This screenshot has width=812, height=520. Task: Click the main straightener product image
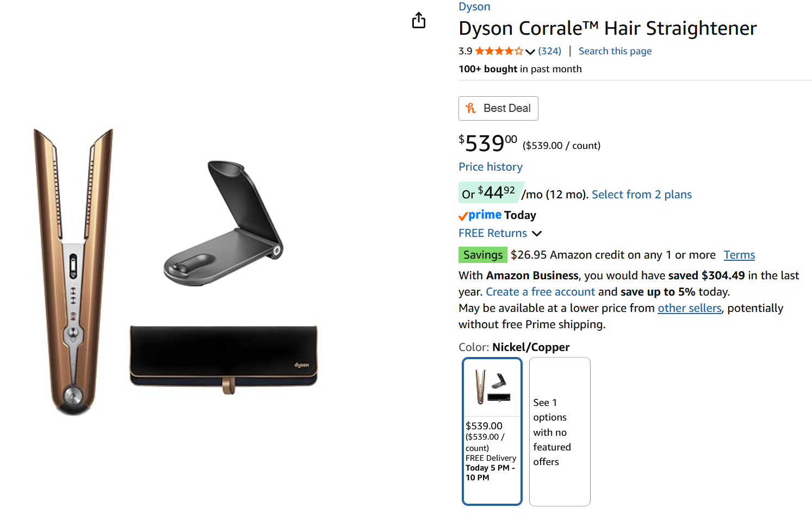tap(73, 272)
